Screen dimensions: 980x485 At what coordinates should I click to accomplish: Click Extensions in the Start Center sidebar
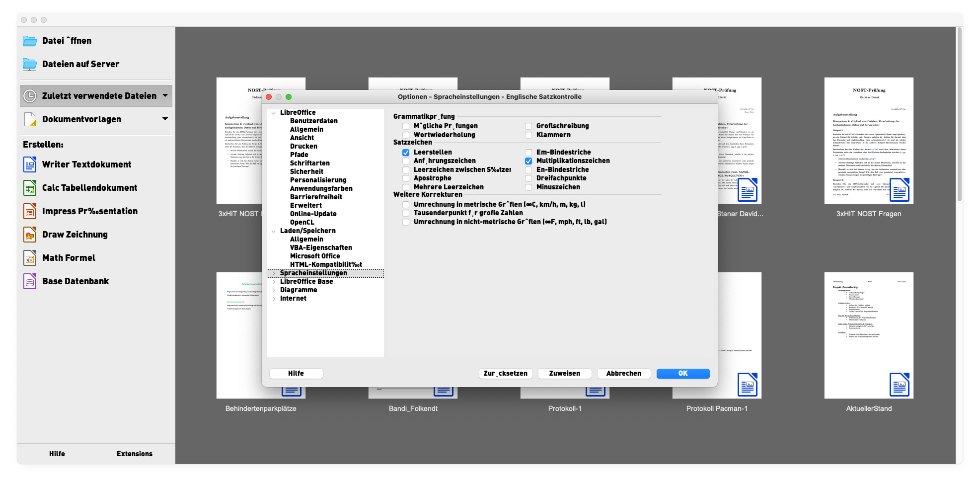(x=135, y=454)
